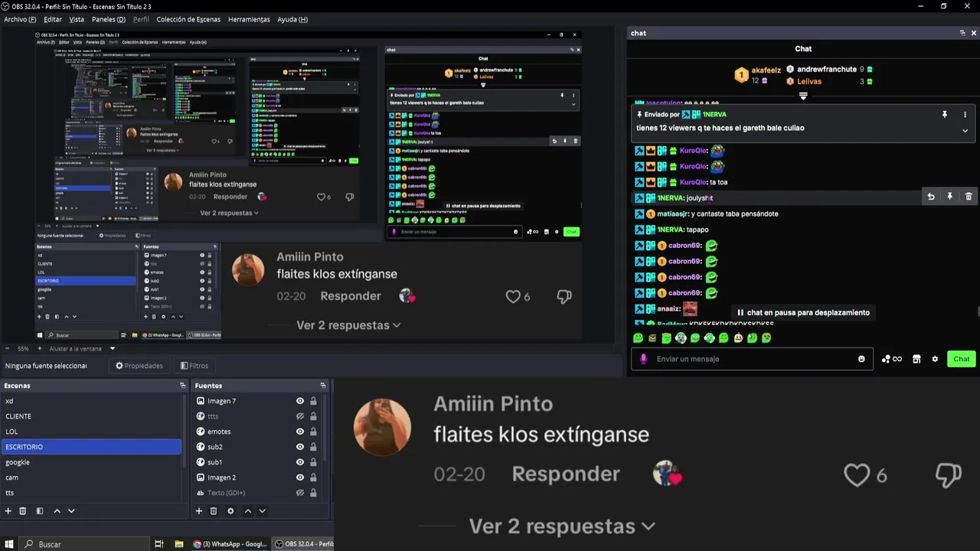Unpin the pinned 1NERVA message
The width and height of the screenshot is (980, 551).
(x=944, y=114)
